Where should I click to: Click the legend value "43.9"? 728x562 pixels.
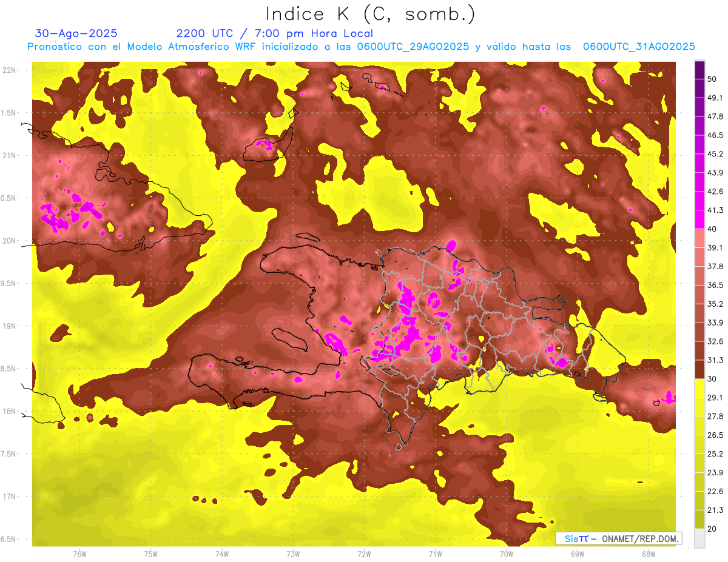(x=715, y=173)
